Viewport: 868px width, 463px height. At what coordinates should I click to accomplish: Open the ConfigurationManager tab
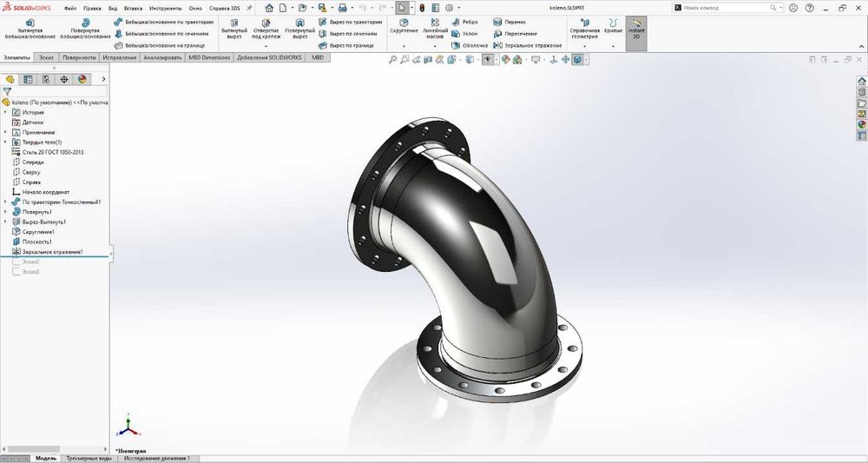(x=46, y=79)
